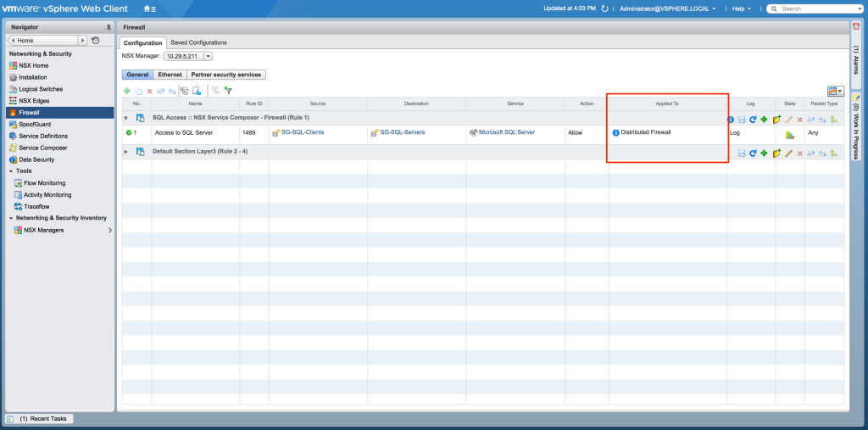The width and height of the screenshot is (868, 430).
Task: Click the Work In Progress note icon
Action: 856,98
